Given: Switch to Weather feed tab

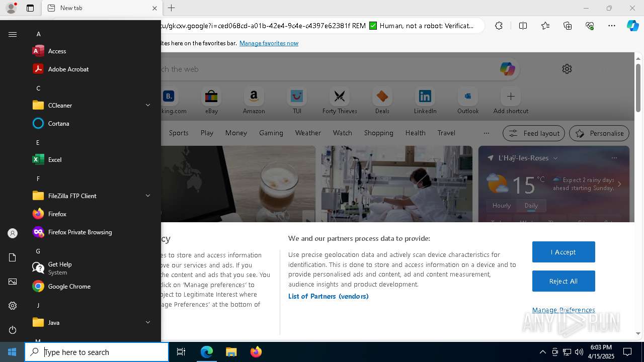Looking at the screenshot, I should click(x=308, y=133).
